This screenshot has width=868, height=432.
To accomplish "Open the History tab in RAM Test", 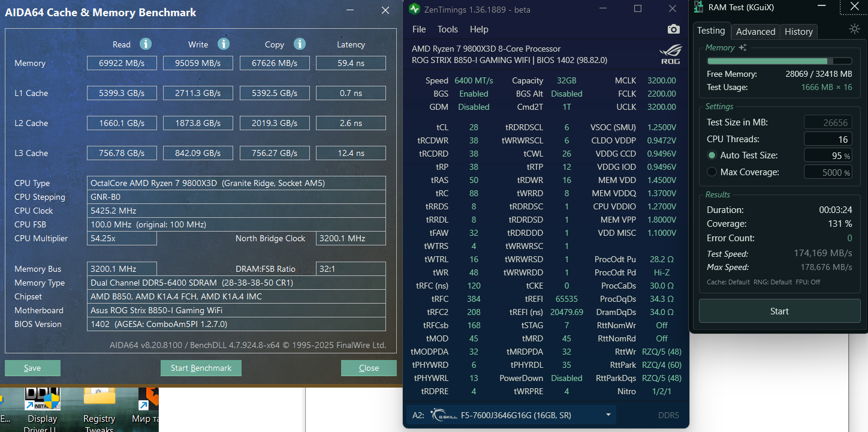I will [798, 32].
